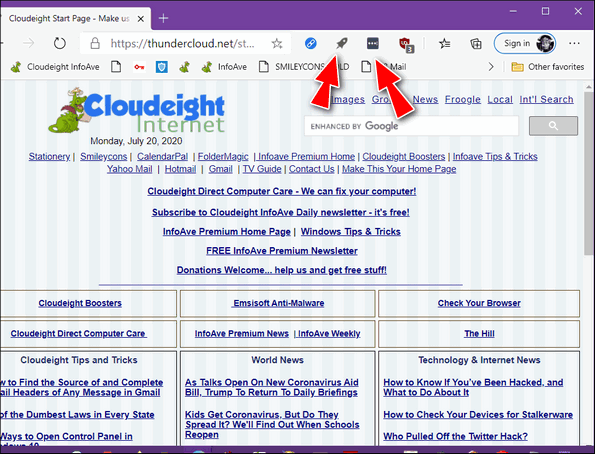Open How to Check Devices for Stalkerware
This screenshot has height=454, width=595.
478,415
